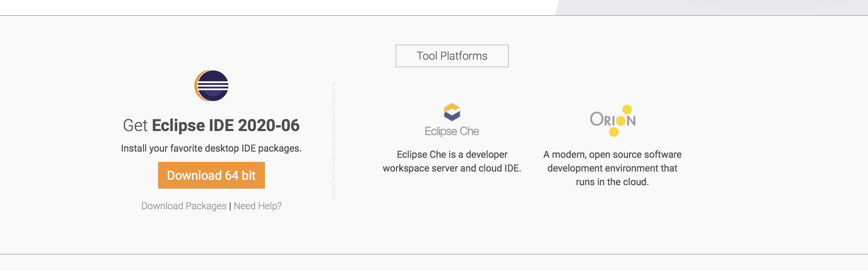This screenshot has width=868, height=271.
Task: Open the Eclipse Che logo
Action: click(x=452, y=120)
